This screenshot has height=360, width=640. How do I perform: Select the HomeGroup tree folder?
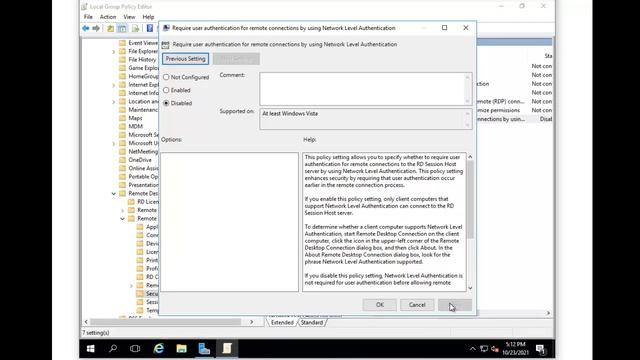click(x=143, y=76)
